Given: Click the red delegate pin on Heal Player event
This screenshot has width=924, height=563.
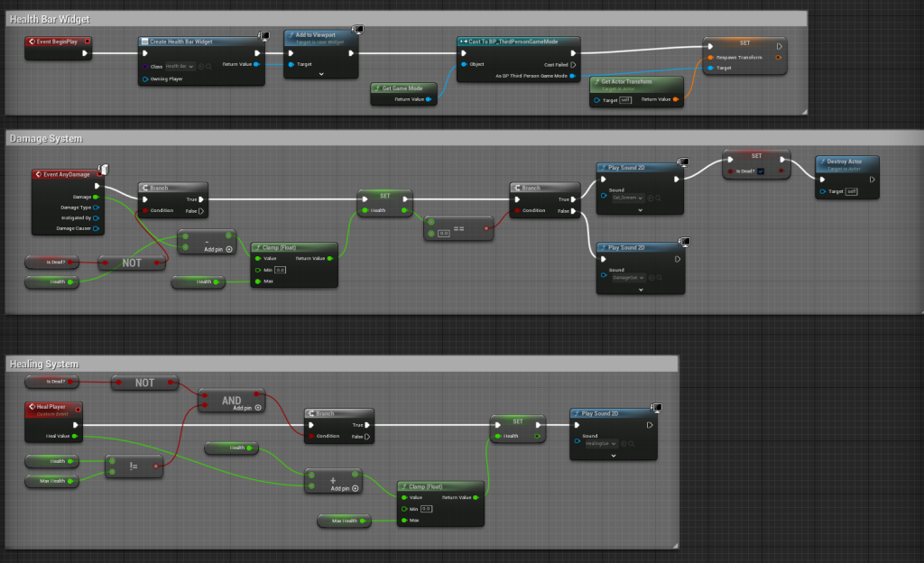Looking at the screenshot, I should pos(78,409).
